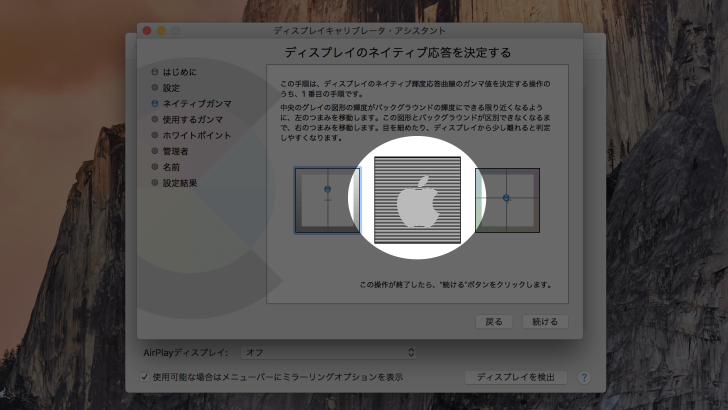Screen dimensions: 728x410
Task: Select the 管理者 step in sidebar
Action: click(170, 151)
